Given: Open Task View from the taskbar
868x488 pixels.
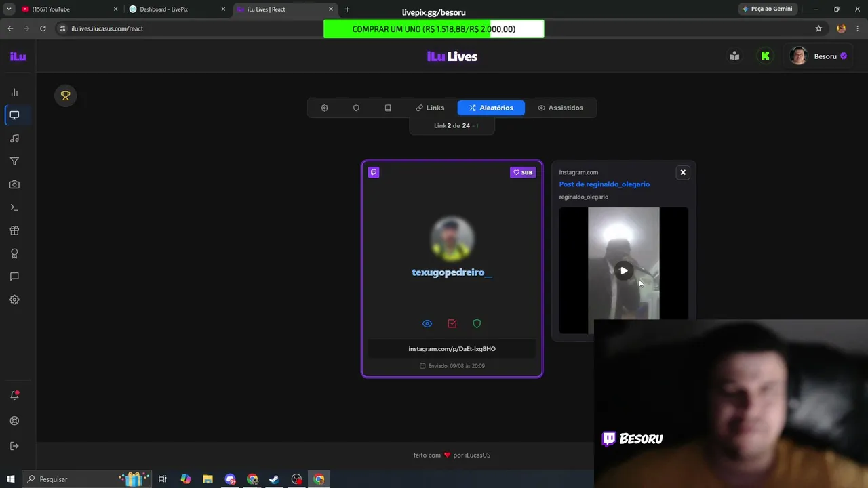Looking at the screenshot, I should [x=163, y=479].
